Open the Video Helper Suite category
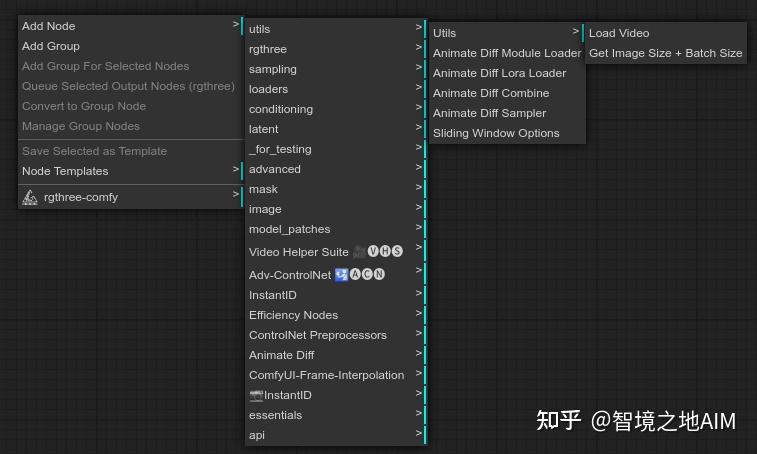 coord(336,252)
